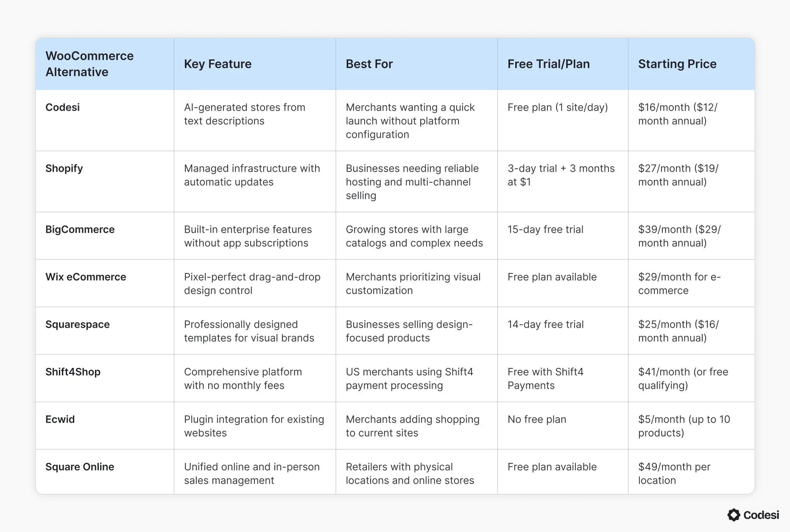Select the 14-day free trial cell
Screen dimensions: 790x532
(545, 324)
